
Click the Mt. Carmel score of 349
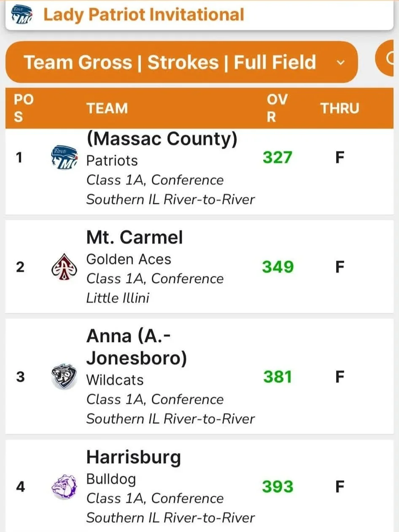click(278, 267)
